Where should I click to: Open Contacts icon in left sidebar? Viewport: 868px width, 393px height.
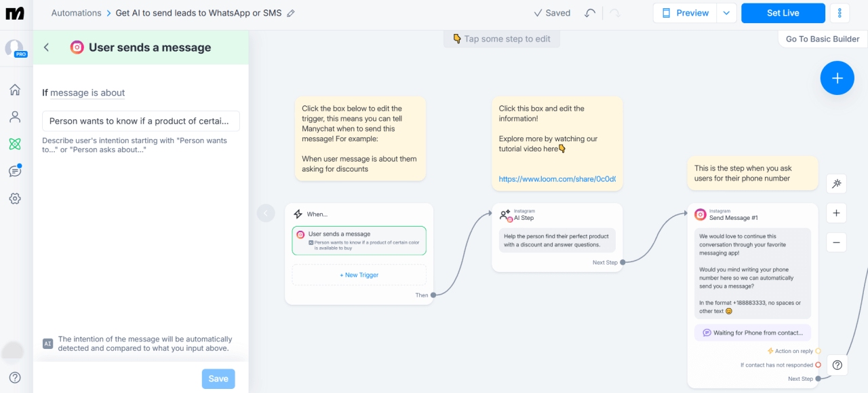coord(15,117)
